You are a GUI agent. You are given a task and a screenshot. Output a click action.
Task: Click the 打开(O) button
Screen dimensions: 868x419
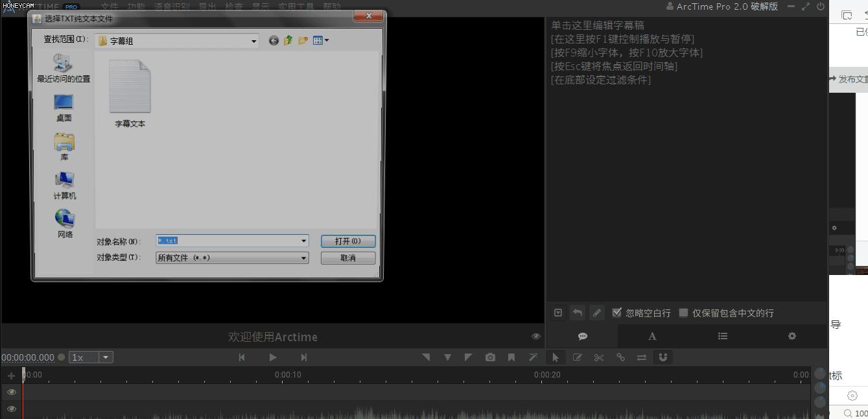[347, 240]
